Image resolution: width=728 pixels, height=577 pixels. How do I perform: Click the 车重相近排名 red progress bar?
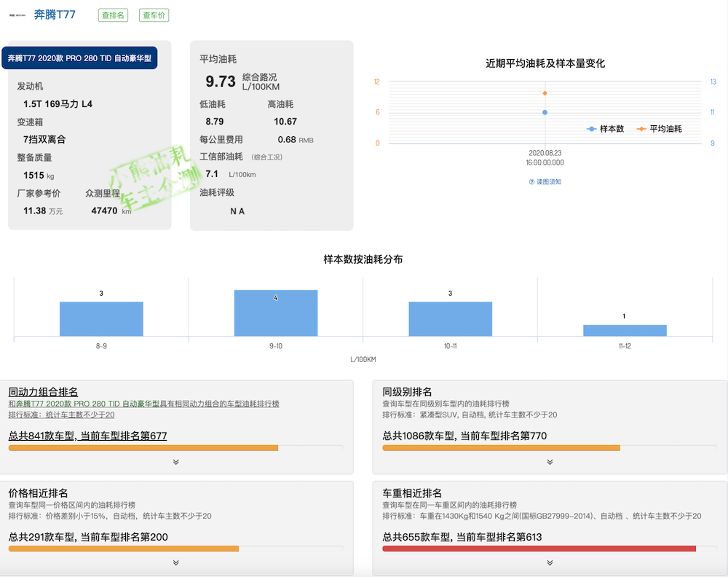pyautogui.click(x=539, y=549)
